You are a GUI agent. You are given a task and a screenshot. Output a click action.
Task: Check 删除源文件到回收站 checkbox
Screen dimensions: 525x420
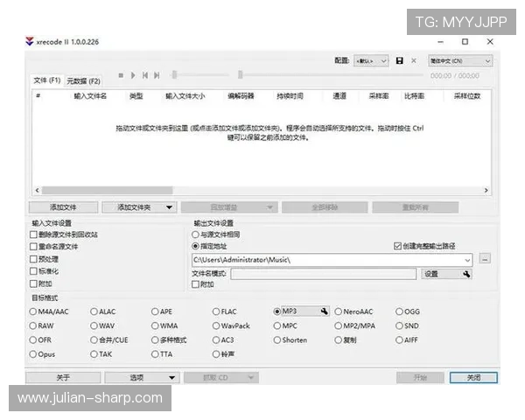click(33, 234)
